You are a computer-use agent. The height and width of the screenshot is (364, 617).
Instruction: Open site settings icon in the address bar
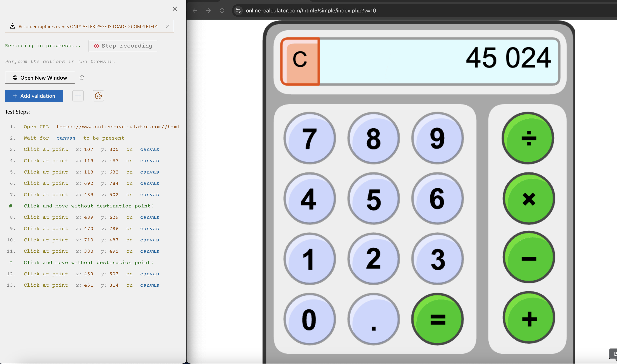238,11
